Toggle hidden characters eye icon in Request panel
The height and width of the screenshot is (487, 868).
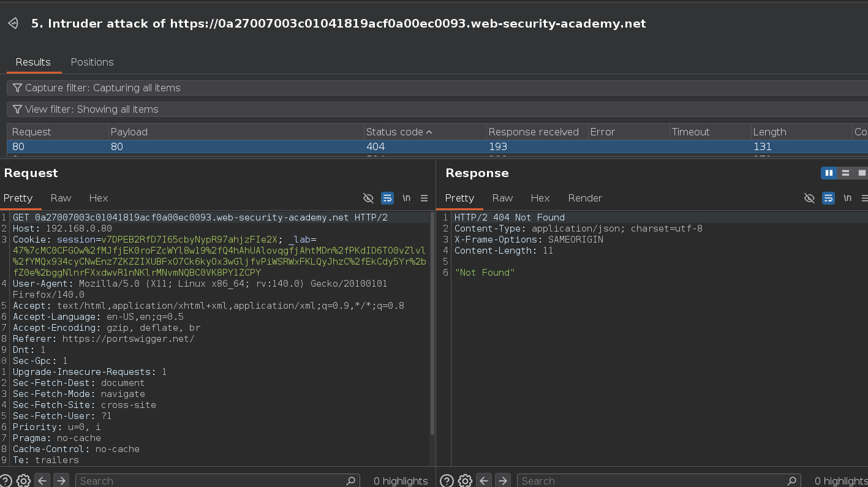pos(368,198)
